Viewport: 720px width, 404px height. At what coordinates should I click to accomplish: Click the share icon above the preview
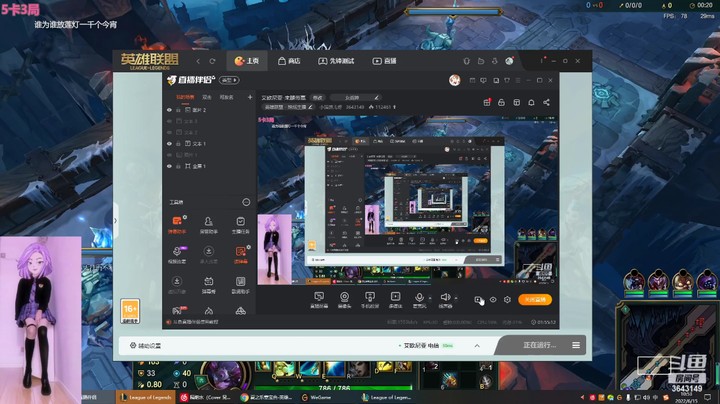[x=546, y=102]
